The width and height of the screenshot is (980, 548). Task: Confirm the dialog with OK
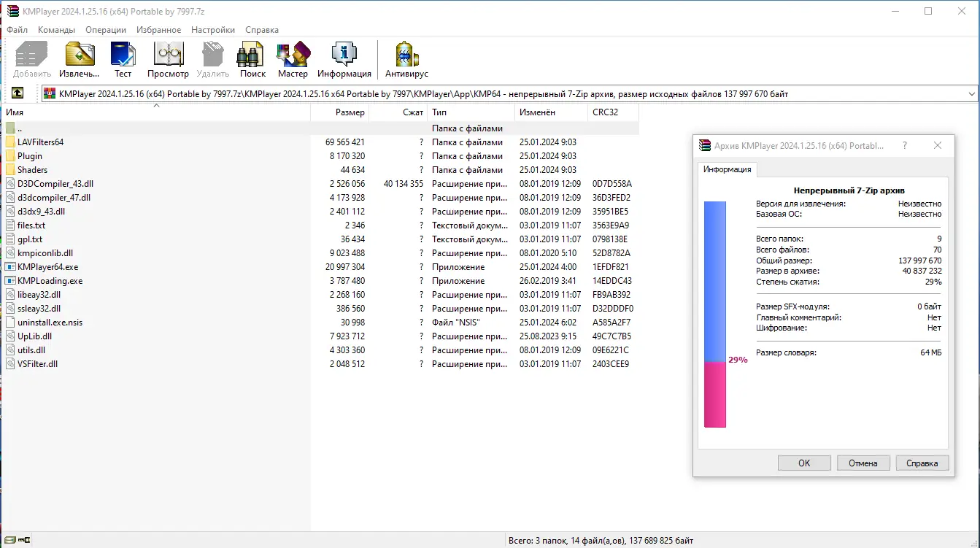pyautogui.click(x=803, y=462)
